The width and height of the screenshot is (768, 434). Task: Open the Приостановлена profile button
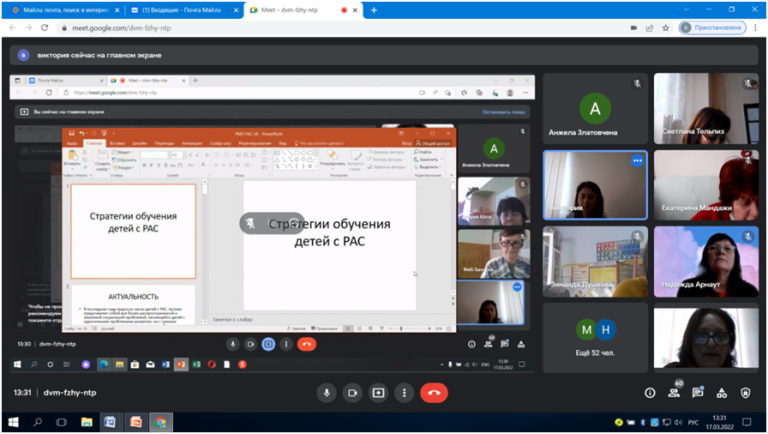point(713,28)
